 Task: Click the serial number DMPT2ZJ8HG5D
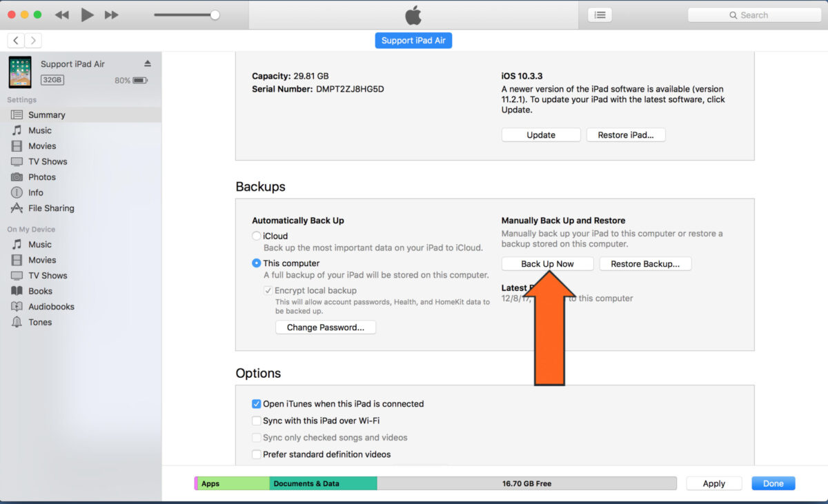350,89
